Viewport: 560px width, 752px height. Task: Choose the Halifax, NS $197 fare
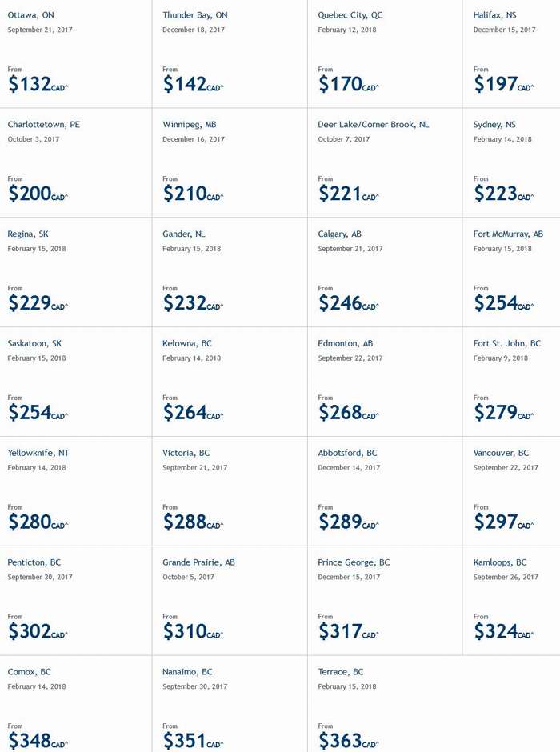tap(503, 84)
